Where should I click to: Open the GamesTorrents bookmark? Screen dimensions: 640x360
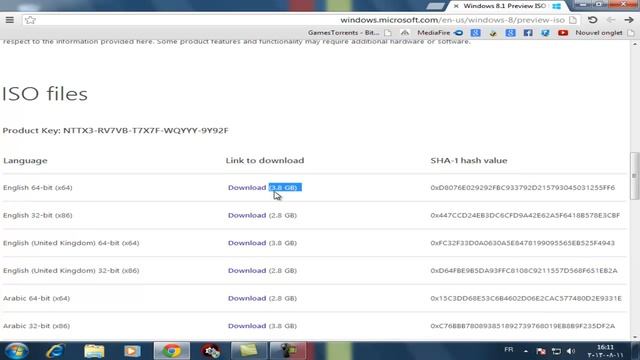coord(349,33)
